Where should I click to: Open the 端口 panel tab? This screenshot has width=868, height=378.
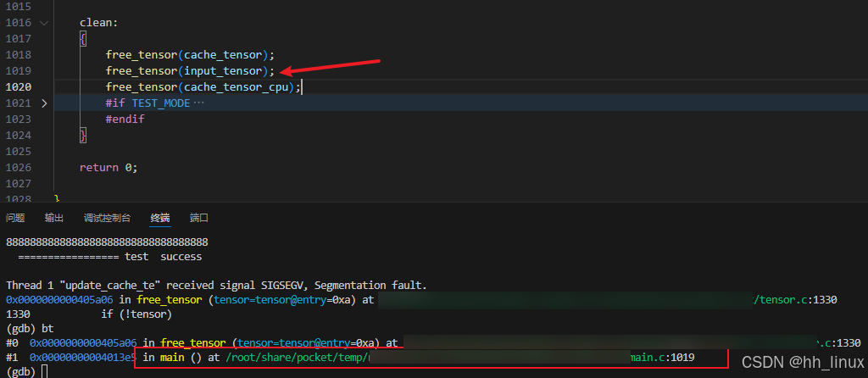[198, 218]
